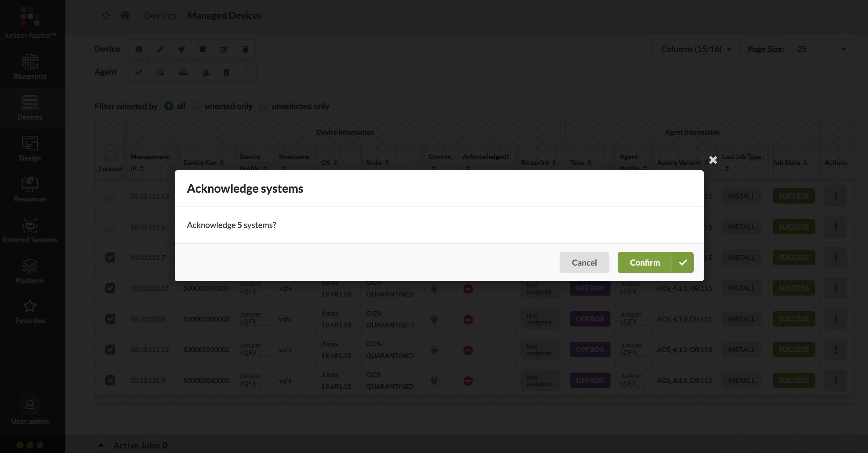The width and height of the screenshot is (868, 453).
Task: Cancel the Acknowledge systems dialog
Action: (584, 262)
